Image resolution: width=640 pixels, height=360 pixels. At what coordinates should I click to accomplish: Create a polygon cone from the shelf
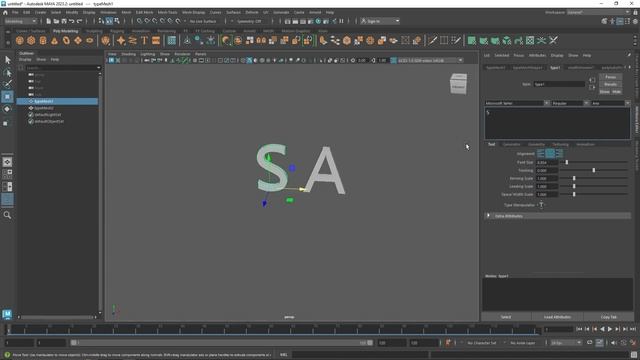click(x=54, y=40)
